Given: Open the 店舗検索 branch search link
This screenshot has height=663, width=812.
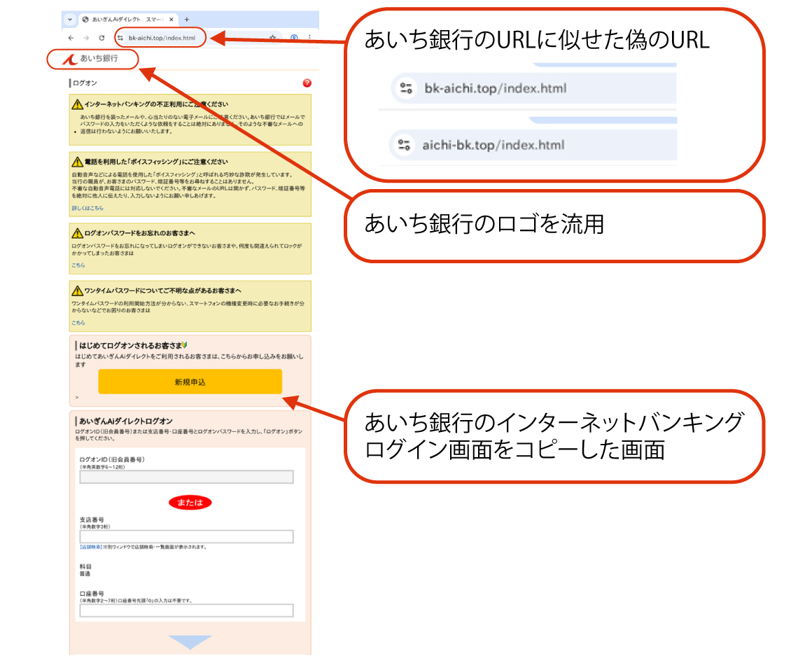Looking at the screenshot, I should [x=91, y=547].
